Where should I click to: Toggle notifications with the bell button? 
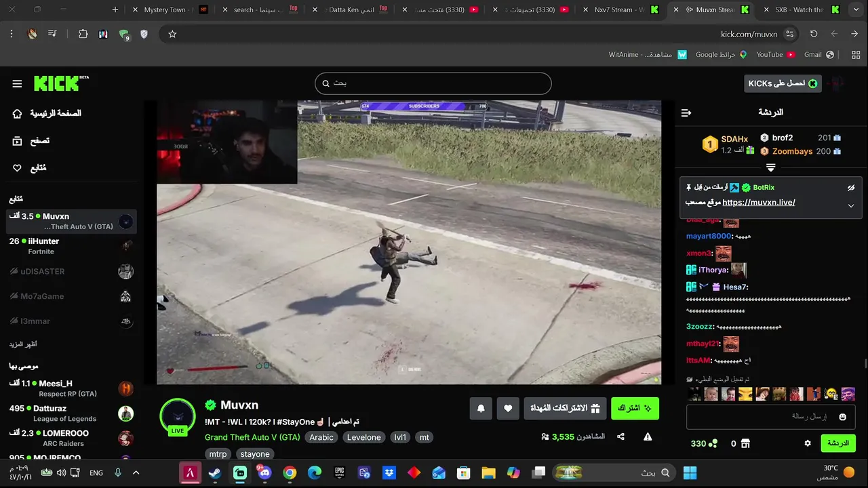pyautogui.click(x=481, y=408)
